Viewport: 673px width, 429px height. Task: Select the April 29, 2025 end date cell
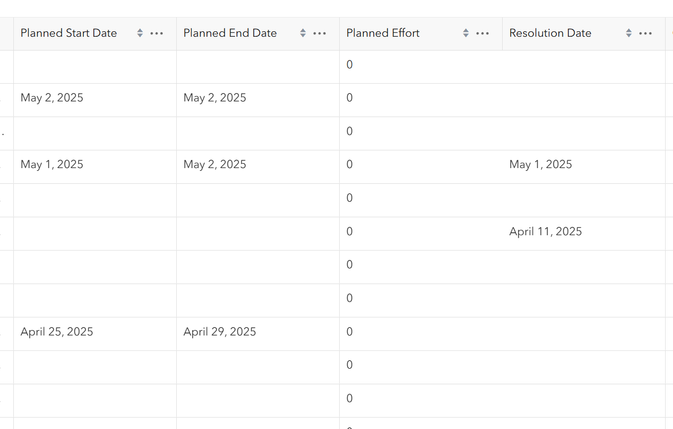tap(220, 332)
